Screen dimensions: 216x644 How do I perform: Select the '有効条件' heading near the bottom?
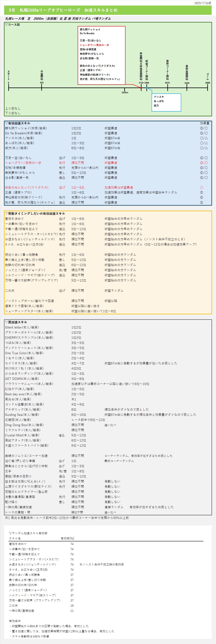(15, 621)
